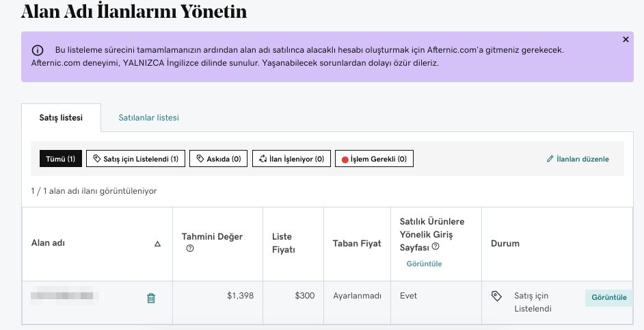Click the info icon in purple banner

38,50
